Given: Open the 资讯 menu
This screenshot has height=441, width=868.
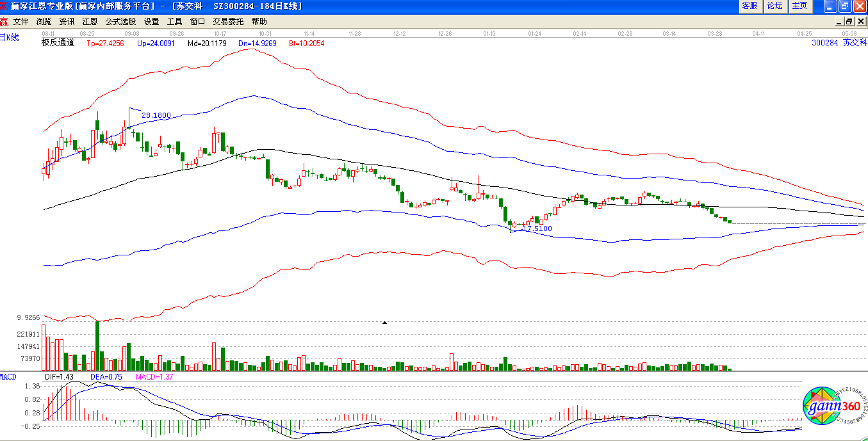Looking at the screenshot, I should pos(67,21).
